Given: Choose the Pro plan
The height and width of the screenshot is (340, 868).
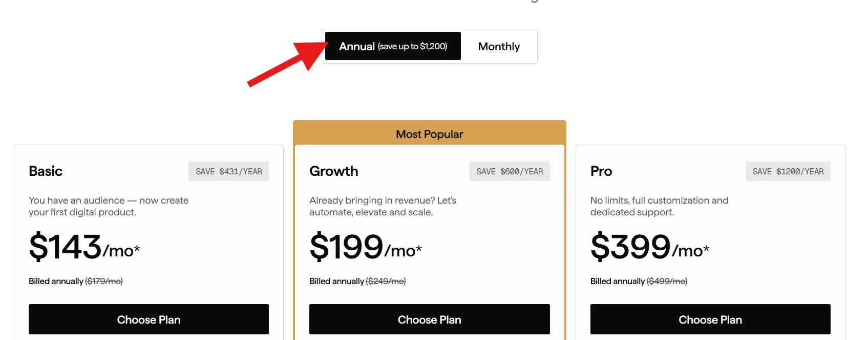Looking at the screenshot, I should (x=710, y=319).
